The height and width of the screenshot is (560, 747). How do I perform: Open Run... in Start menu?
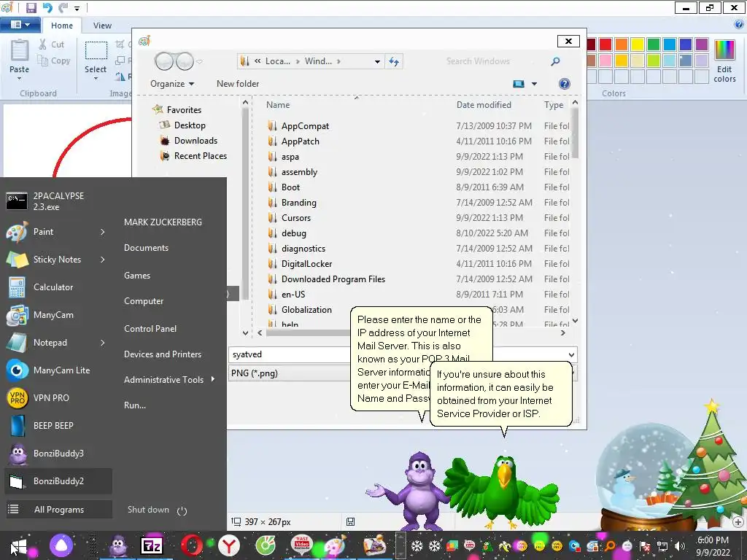pyautogui.click(x=135, y=405)
